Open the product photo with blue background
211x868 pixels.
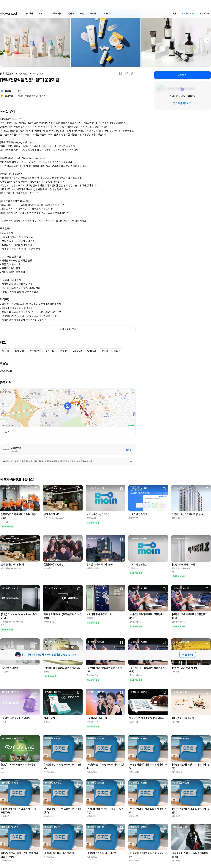(x=105, y=42)
